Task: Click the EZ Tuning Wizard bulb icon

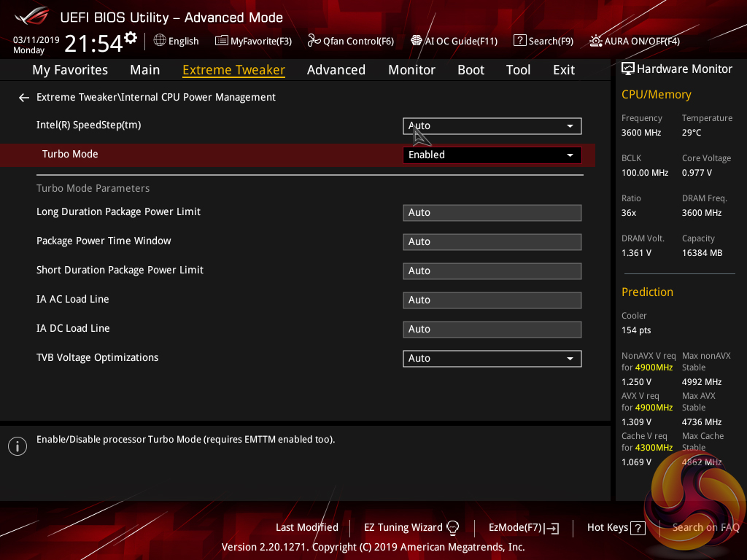Action: pyautogui.click(x=452, y=528)
